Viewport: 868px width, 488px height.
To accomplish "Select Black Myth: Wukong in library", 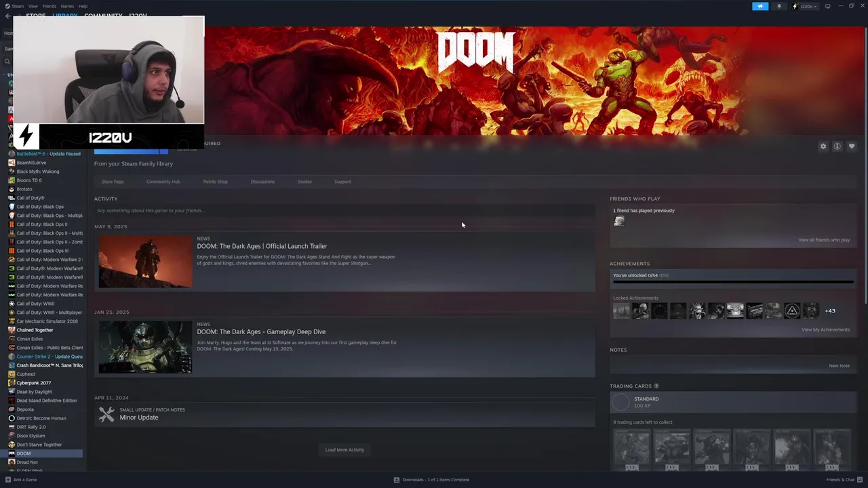I will tap(45, 171).
